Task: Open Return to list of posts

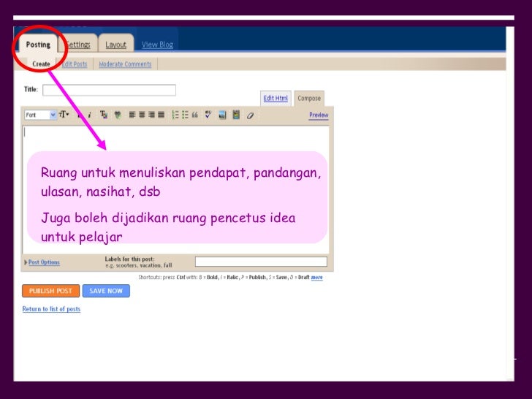Action: [x=51, y=309]
